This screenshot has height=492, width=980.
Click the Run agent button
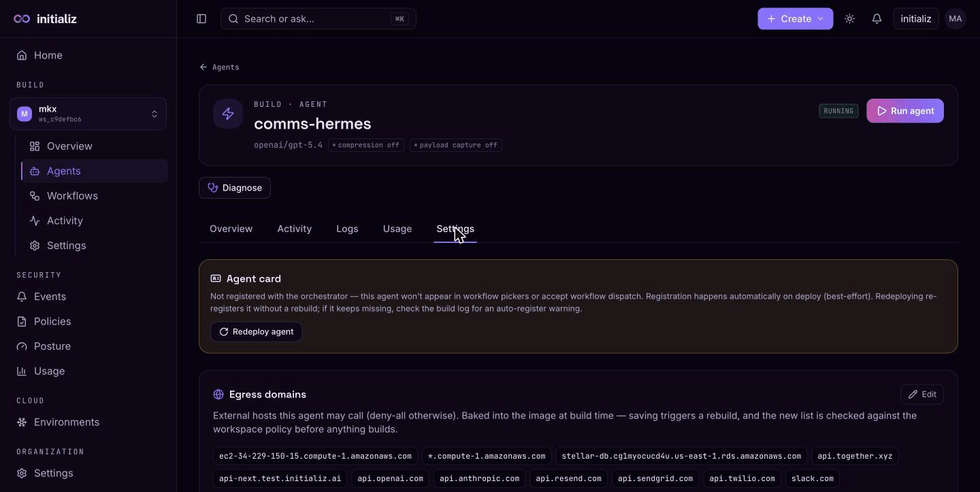[905, 111]
